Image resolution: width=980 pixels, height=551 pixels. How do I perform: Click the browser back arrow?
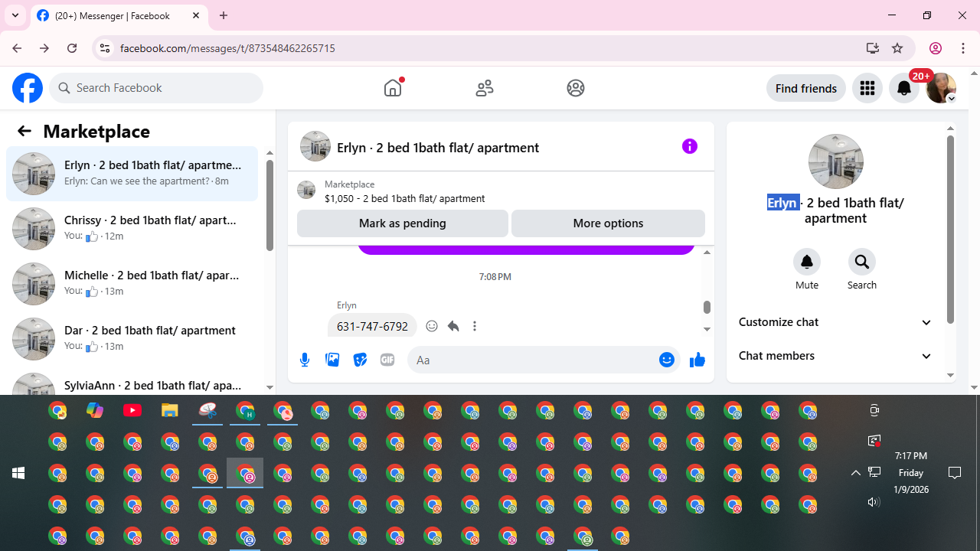17,48
